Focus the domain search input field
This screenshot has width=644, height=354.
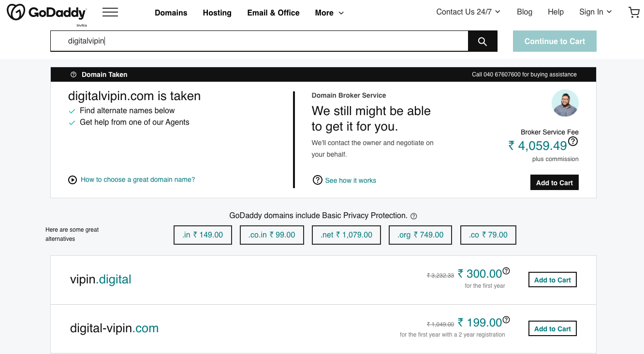259,41
